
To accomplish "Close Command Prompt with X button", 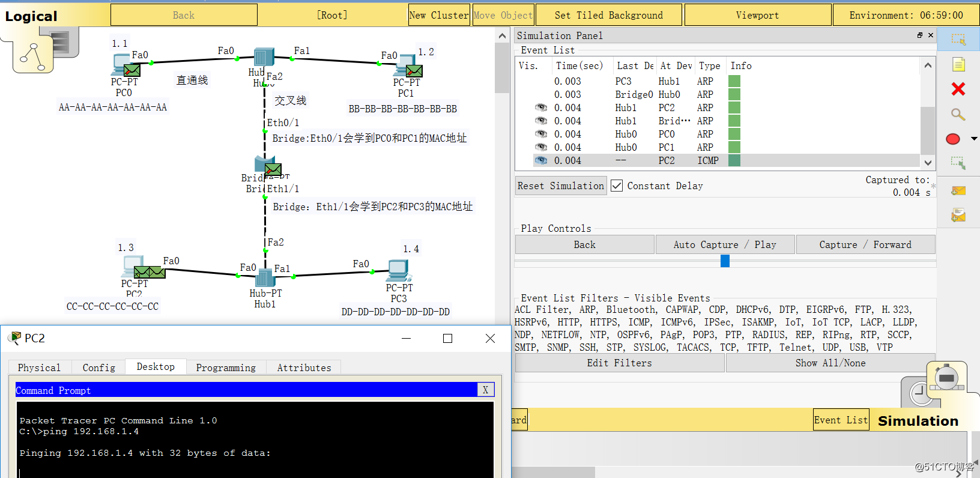I will (x=485, y=390).
